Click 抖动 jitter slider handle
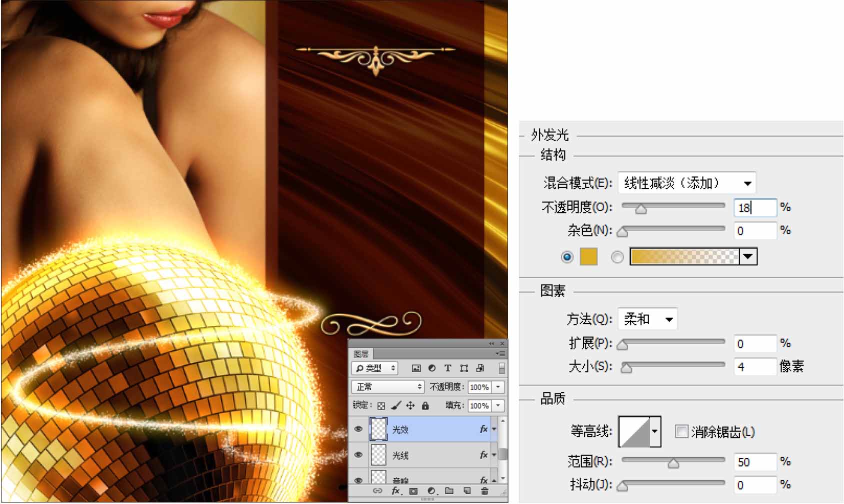The image size is (844, 504). coord(622,486)
